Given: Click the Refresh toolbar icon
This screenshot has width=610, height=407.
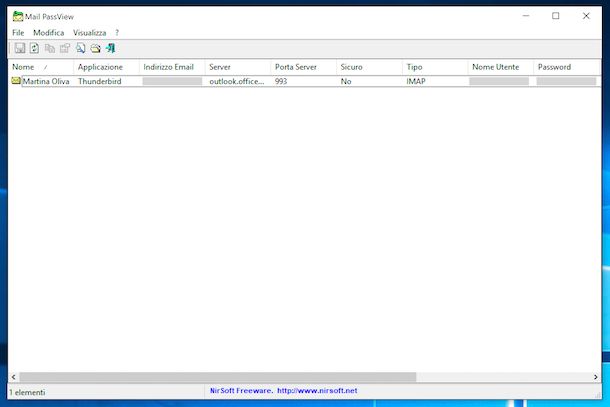Looking at the screenshot, I should pos(34,48).
